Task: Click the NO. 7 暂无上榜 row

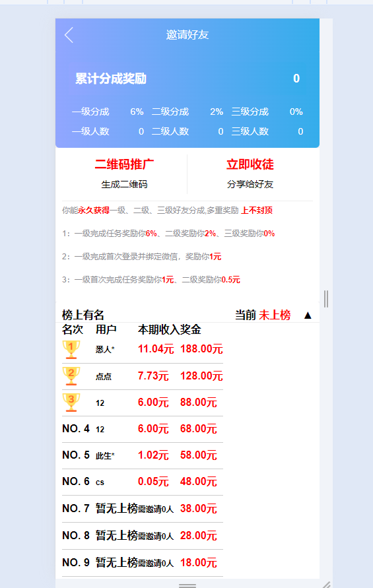Action: tap(143, 509)
